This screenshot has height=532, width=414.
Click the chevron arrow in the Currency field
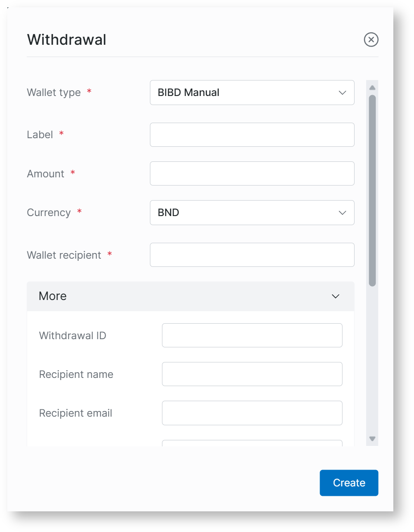coord(342,213)
